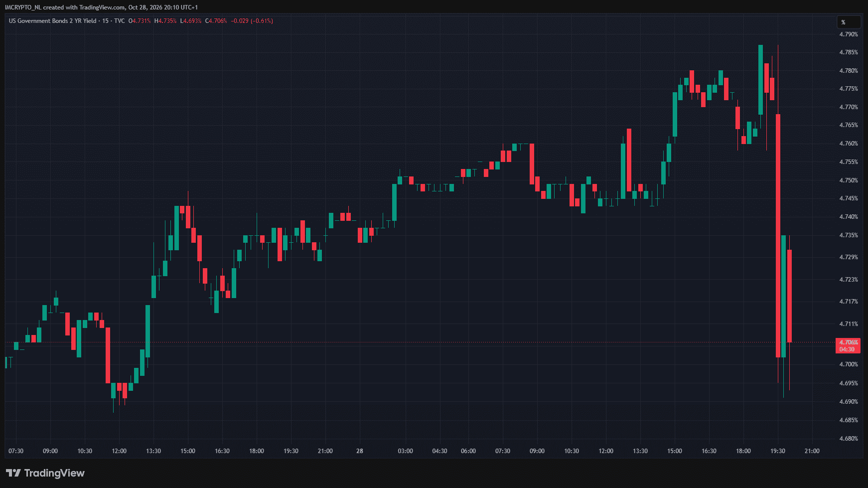868x488 pixels.
Task: Click the date label 28 on time axis
Action: point(360,451)
